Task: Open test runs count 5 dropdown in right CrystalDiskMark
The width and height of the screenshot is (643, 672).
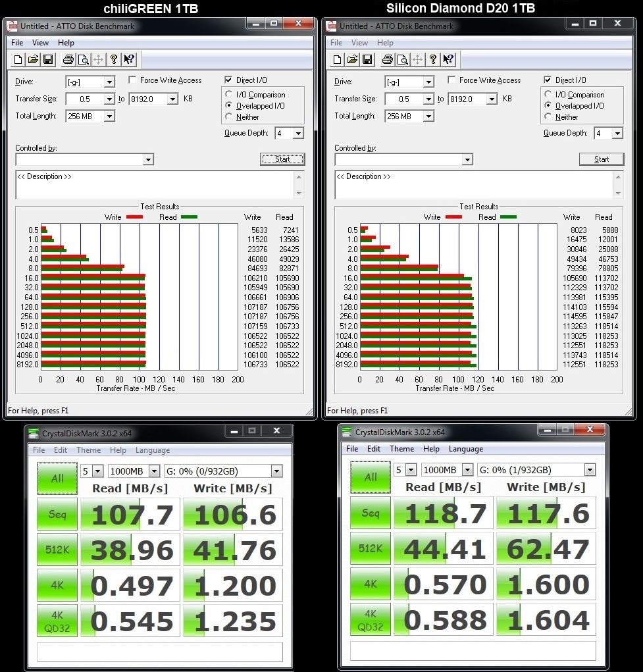Action: (x=411, y=470)
